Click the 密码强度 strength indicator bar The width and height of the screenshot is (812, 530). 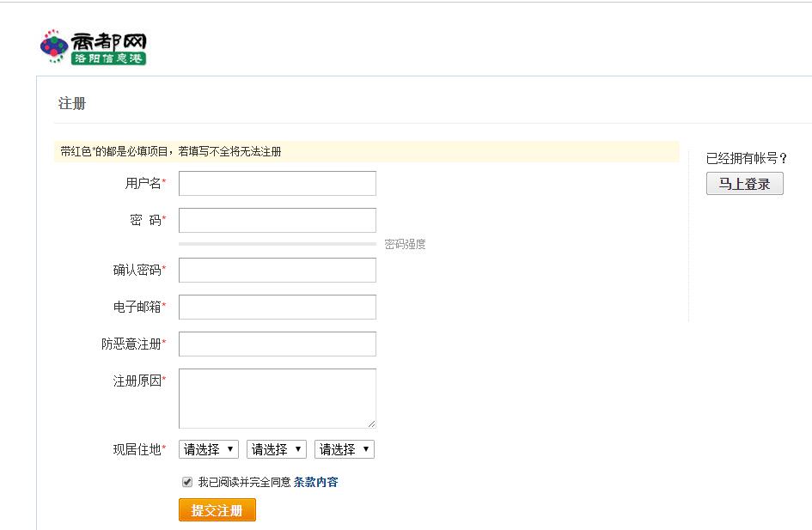(275, 244)
